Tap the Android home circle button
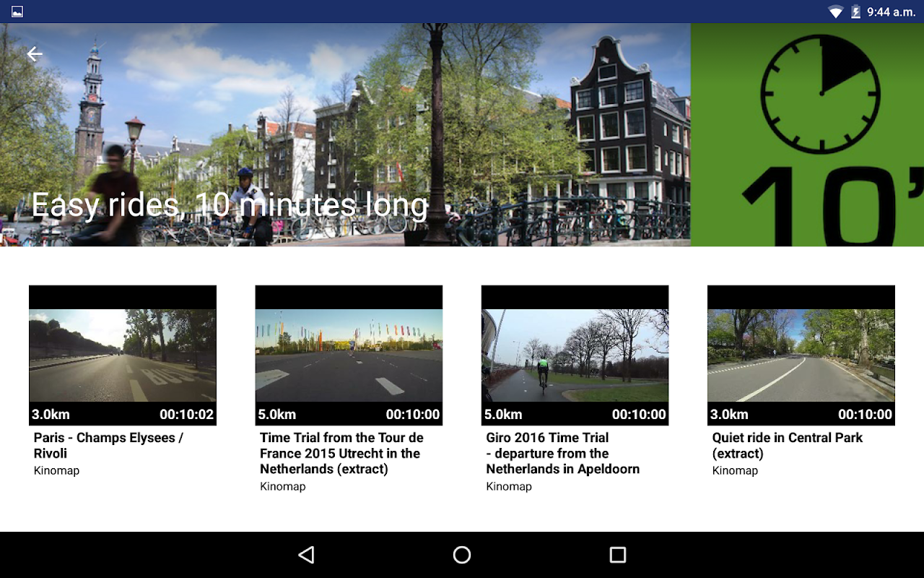 click(462, 555)
